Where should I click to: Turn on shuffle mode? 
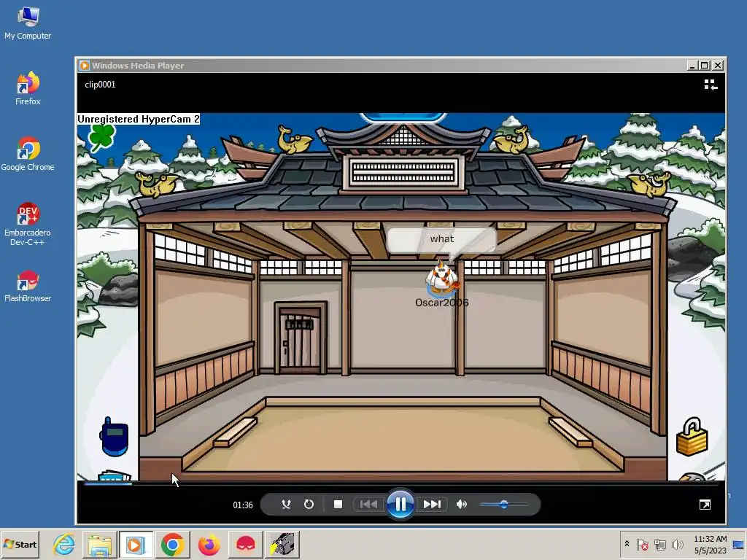286,505
